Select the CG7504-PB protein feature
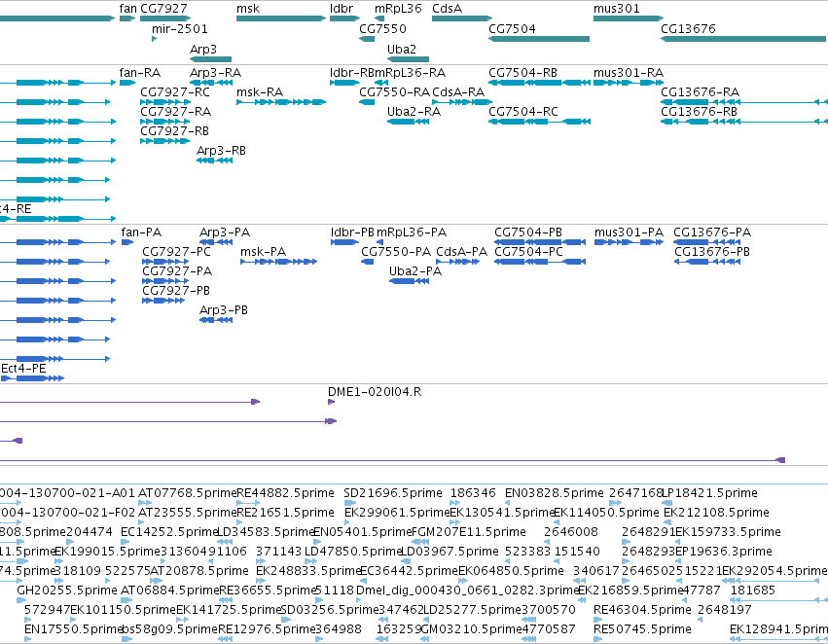The height and width of the screenshot is (644, 828). 540,242
